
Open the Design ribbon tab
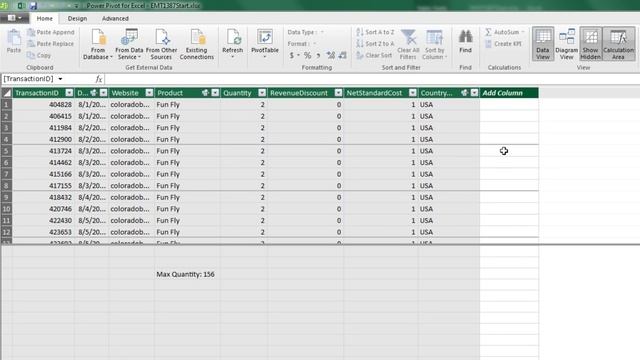click(77, 18)
